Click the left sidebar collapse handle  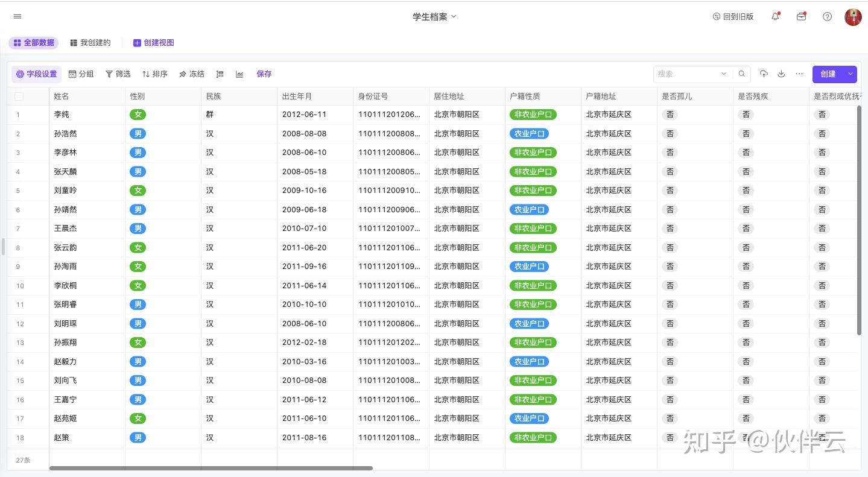point(3,247)
